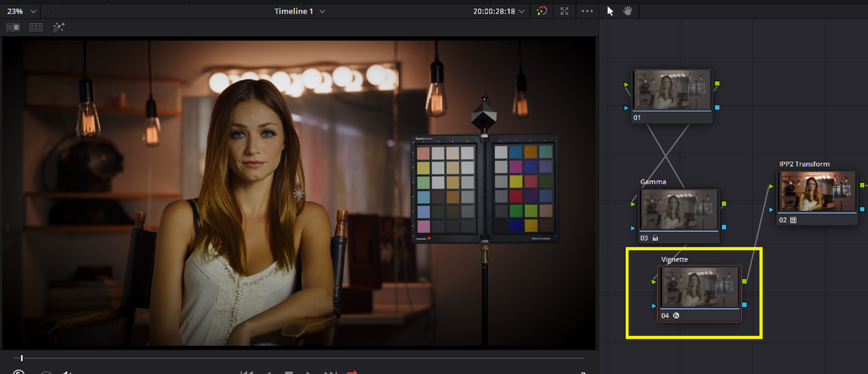The height and width of the screenshot is (374, 868).
Task: Toggle the split screen icon
Action: pyautogui.click(x=35, y=27)
